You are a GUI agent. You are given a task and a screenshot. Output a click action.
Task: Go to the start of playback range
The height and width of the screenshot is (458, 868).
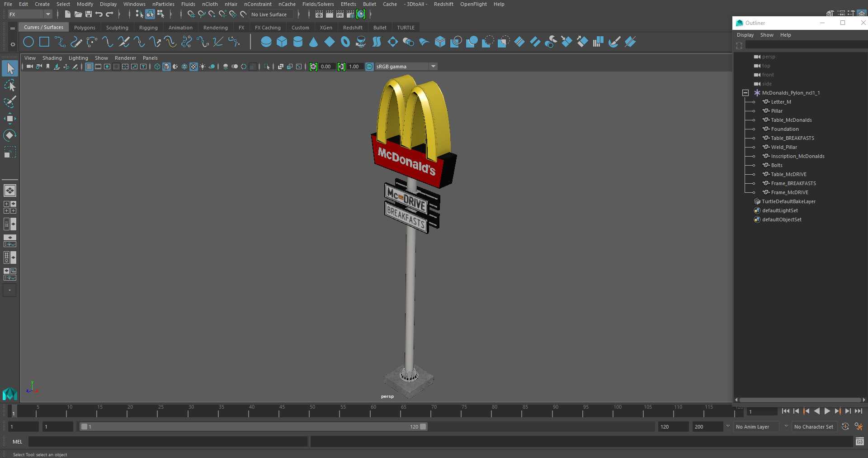pyautogui.click(x=785, y=411)
